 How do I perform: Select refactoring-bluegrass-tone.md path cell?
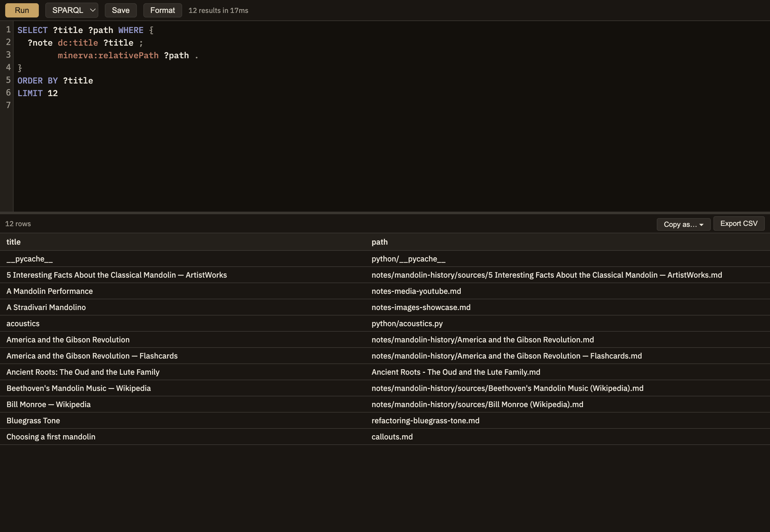coord(567,421)
